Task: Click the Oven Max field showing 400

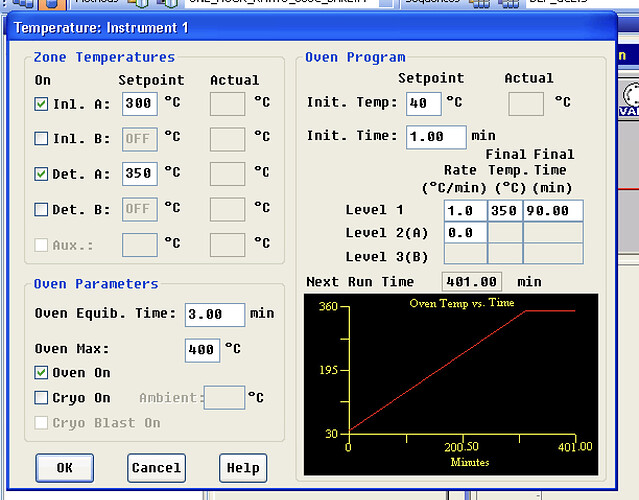Action: [x=203, y=350]
